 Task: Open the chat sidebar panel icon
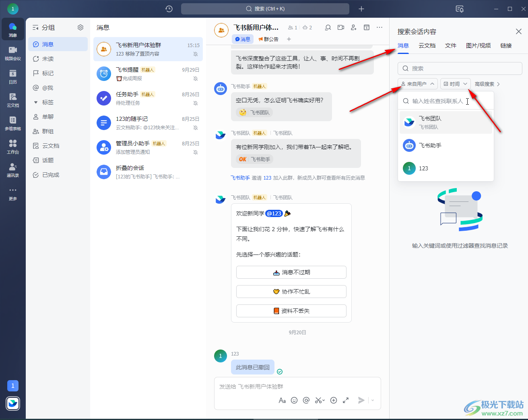point(367,27)
